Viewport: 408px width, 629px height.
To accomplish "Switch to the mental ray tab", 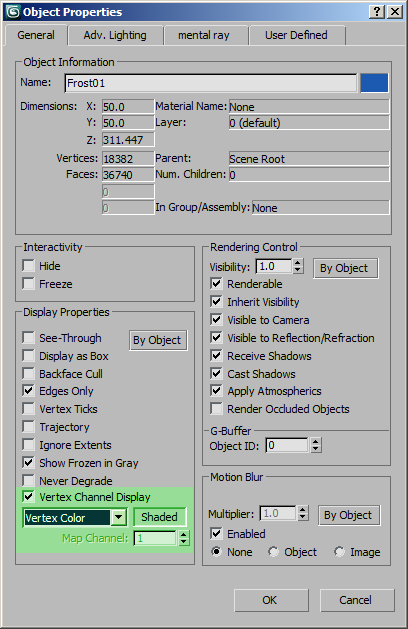I will [x=204, y=35].
